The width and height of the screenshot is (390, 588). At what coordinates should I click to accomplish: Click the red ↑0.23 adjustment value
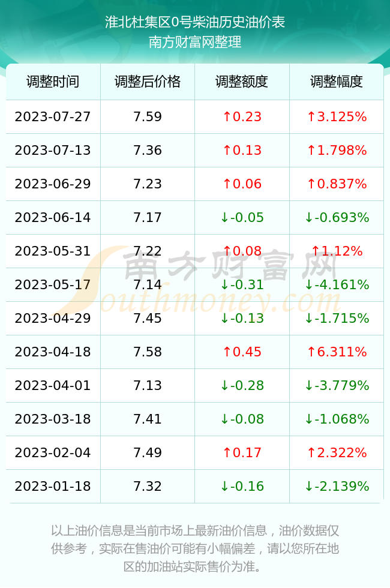coord(242,116)
